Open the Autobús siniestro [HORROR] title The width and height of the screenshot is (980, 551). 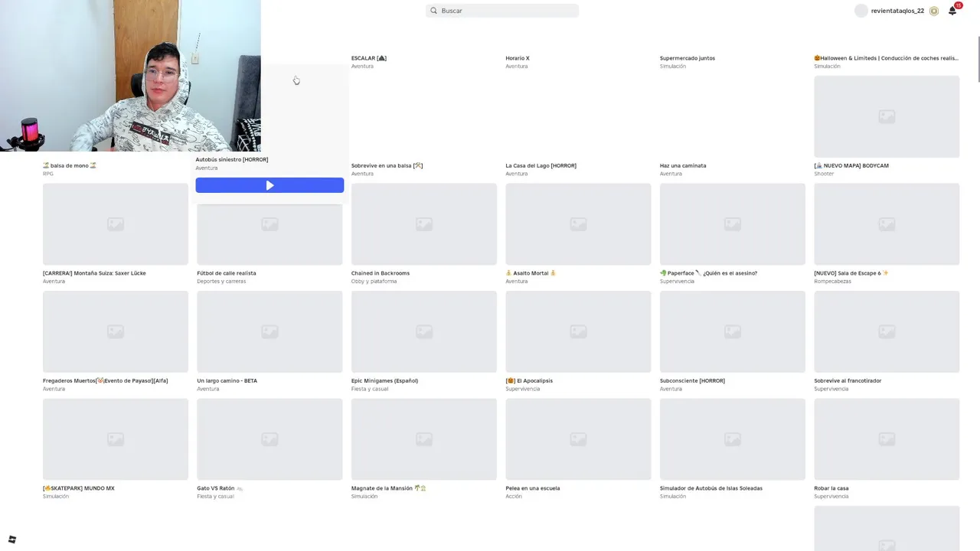[232, 160]
